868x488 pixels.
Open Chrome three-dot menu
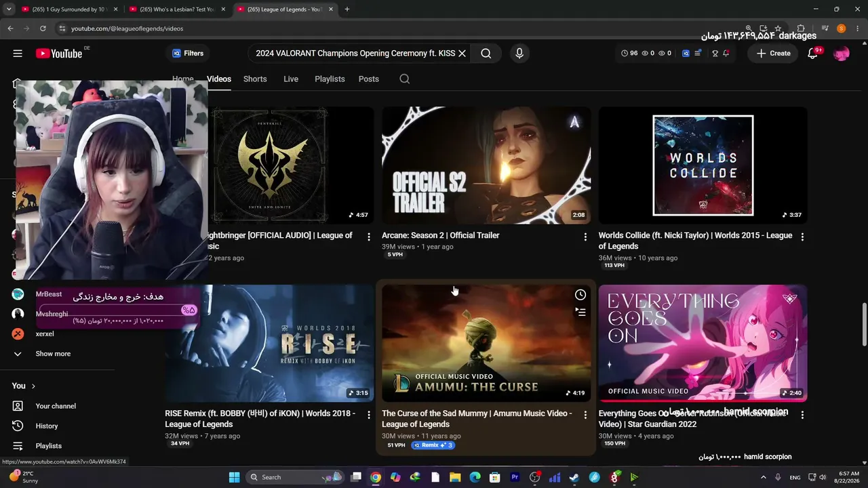point(856,28)
